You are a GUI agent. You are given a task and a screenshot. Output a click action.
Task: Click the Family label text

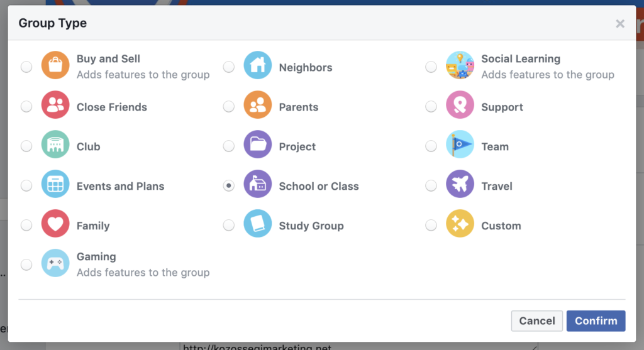93,226
